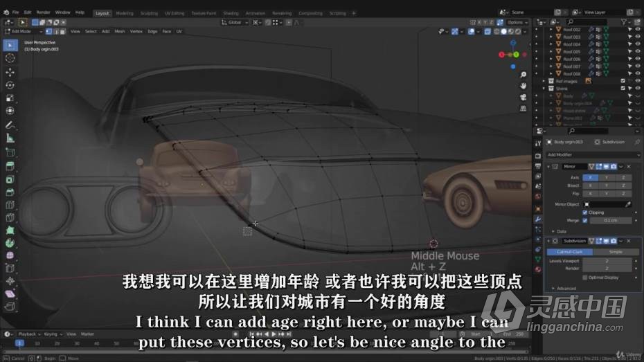The image size is (644, 362).
Task: Switch to the Modeling workspace tab
Action: pos(125,13)
